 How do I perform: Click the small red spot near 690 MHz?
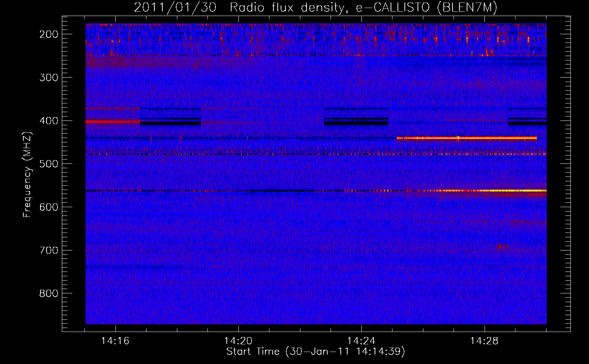(500, 246)
